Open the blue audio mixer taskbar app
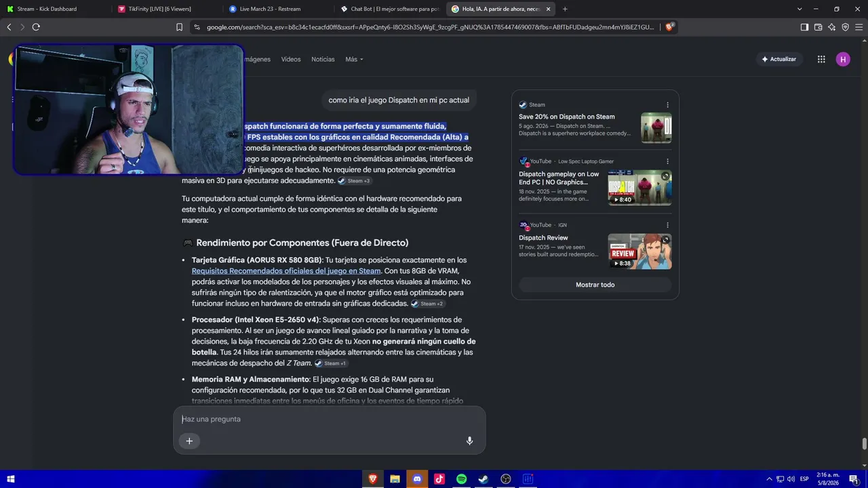Image resolution: width=868 pixels, height=488 pixels. (528, 479)
